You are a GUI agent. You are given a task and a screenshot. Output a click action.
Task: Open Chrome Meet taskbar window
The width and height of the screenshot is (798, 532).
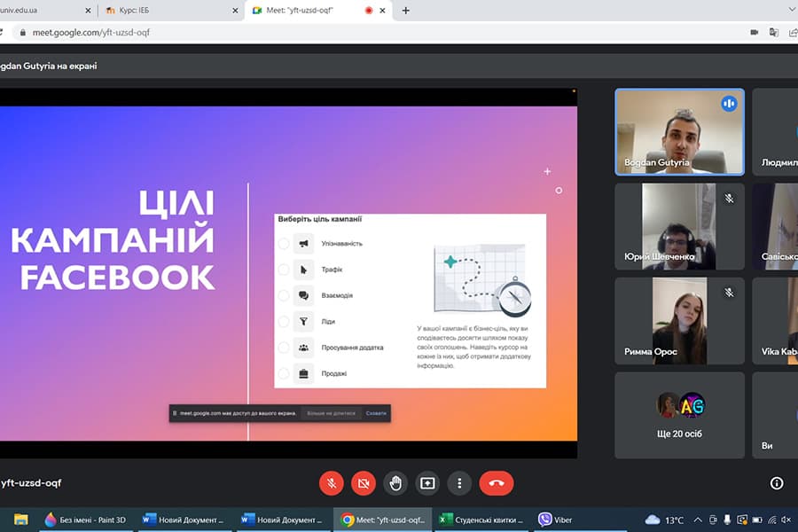coord(383,520)
